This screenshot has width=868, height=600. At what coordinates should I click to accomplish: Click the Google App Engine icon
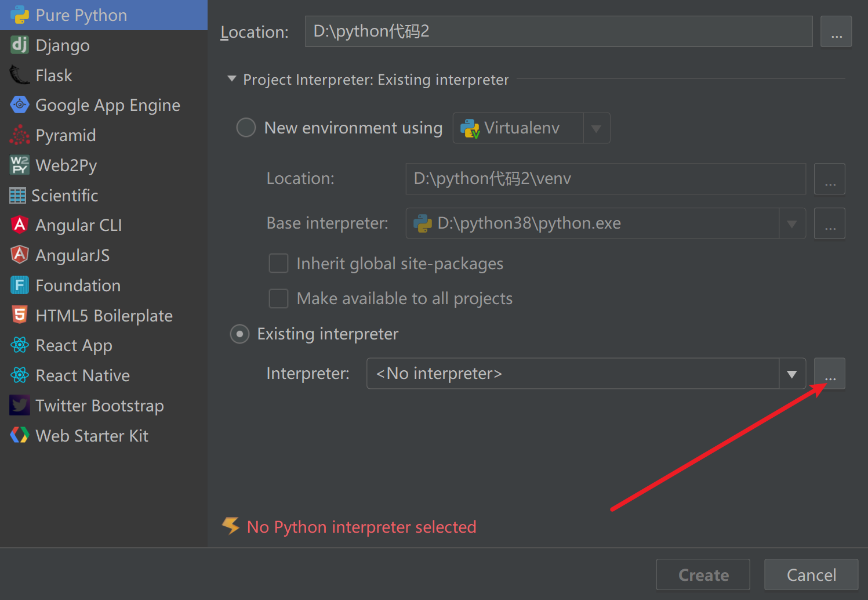coord(20,105)
